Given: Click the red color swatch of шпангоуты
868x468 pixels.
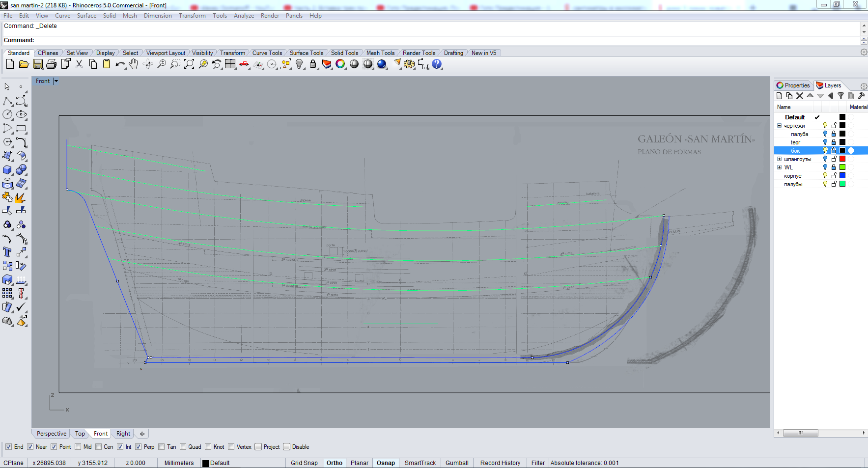Looking at the screenshot, I should [x=842, y=159].
